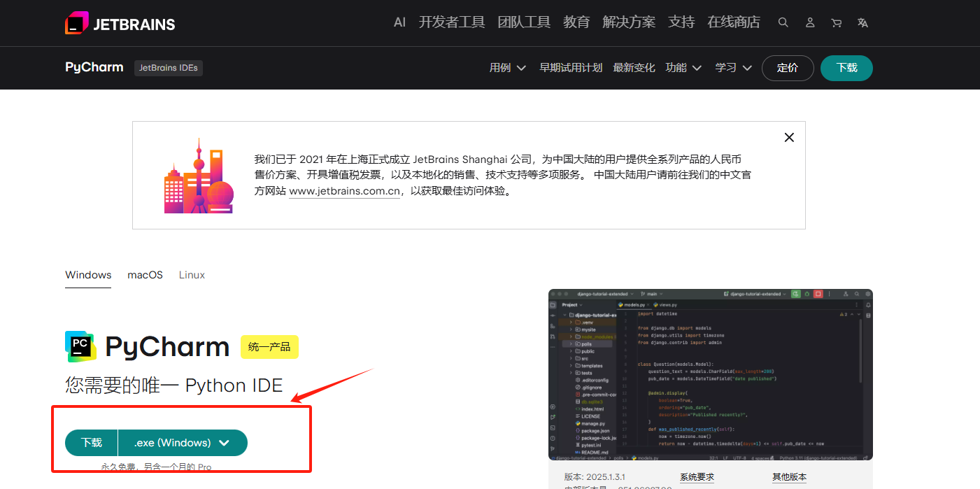Switch to the Linux download tab
The width and height of the screenshot is (980, 489).
point(191,275)
